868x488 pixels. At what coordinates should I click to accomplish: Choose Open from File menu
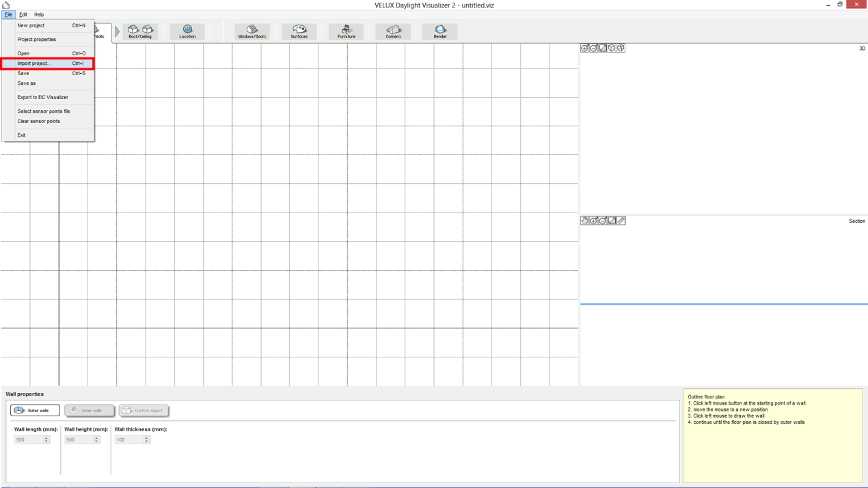[x=48, y=53]
